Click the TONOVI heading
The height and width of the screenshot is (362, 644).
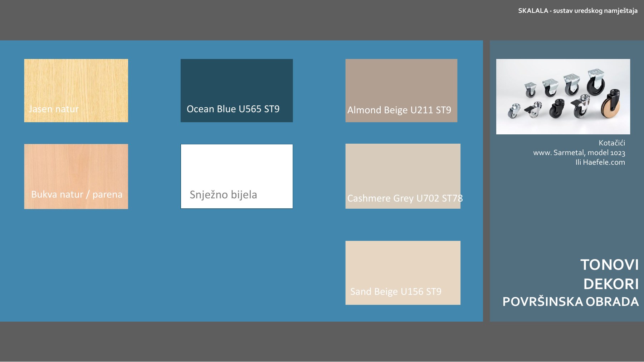(609, 265)
